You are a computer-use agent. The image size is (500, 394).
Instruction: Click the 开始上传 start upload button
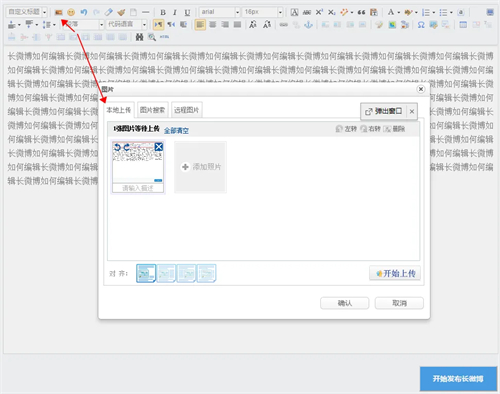click(x=395, y=274)
